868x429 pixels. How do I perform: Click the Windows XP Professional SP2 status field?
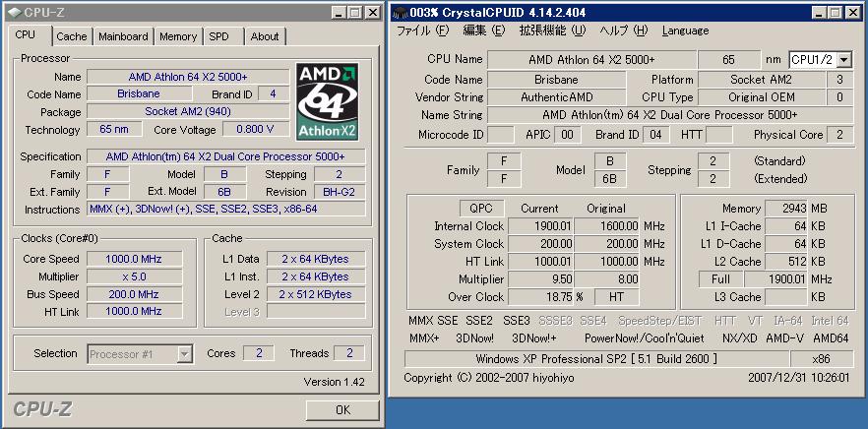click(596, 359)
